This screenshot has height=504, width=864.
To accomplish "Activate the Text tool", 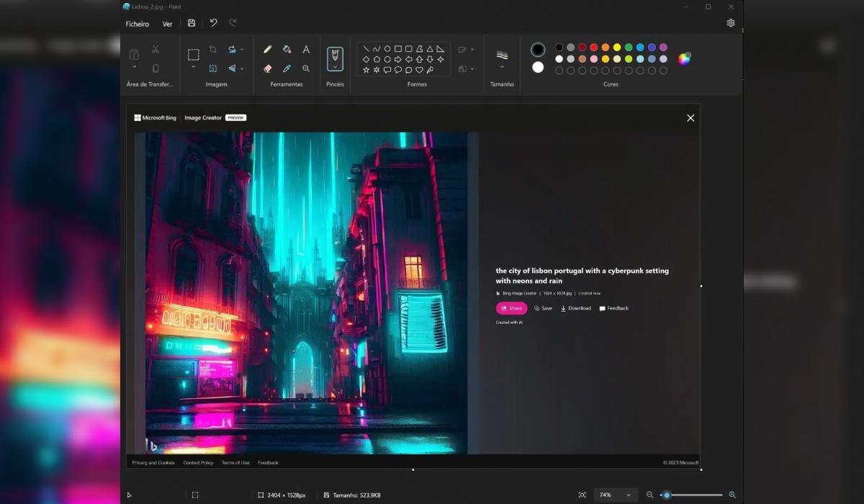I will (305, 49).
